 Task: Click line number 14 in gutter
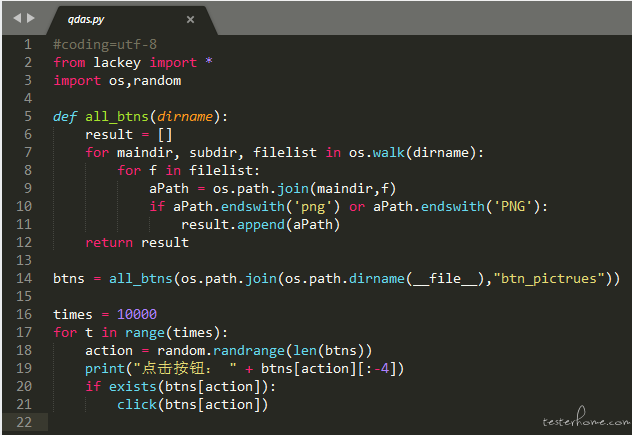click(24, 279)
